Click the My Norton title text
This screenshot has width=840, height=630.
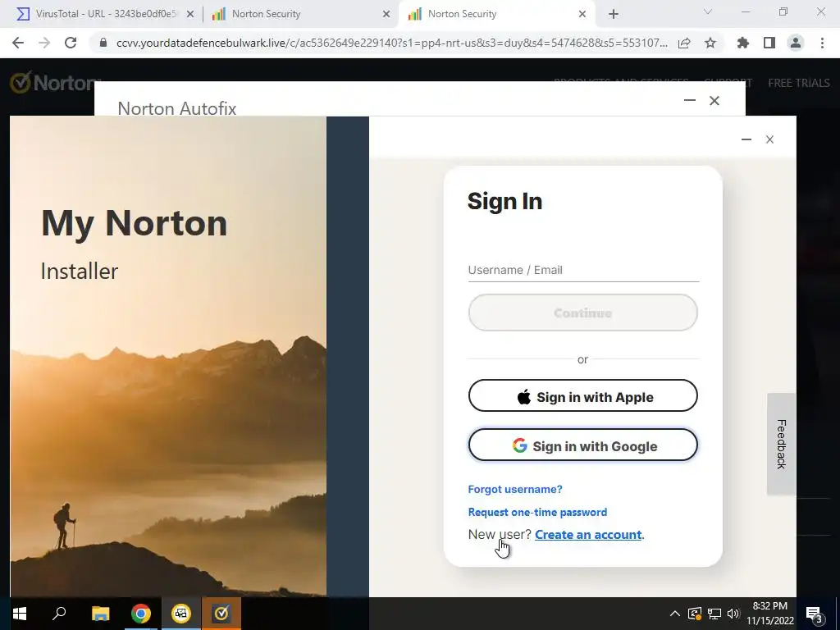coord(135,223)
